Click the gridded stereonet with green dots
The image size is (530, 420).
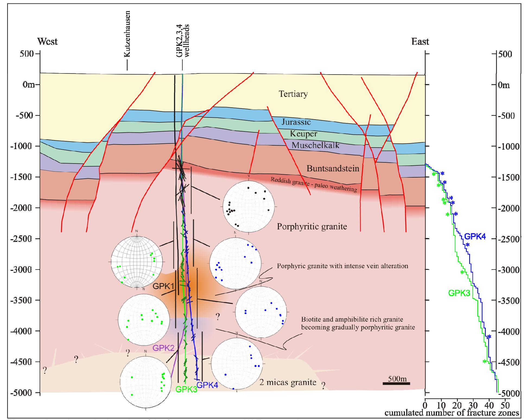coord(137,262)
